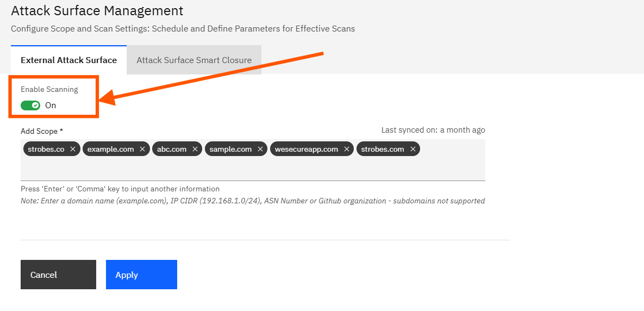Remove the strobes.com scope tag
The width and height of the screenshot is (644, 311).
tap(413, 149)
